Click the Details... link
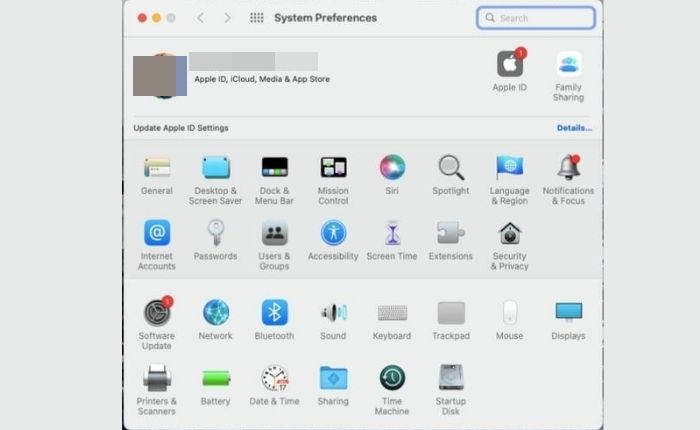Image resolution: width=700 pixels, height=430 pixels. 574,128
